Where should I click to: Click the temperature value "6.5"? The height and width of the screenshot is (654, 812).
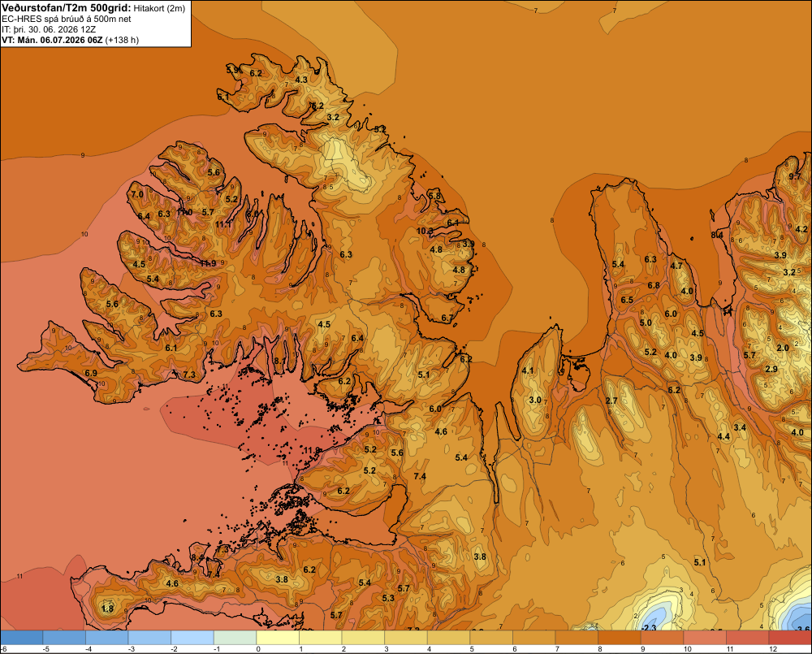click(627, 300)
